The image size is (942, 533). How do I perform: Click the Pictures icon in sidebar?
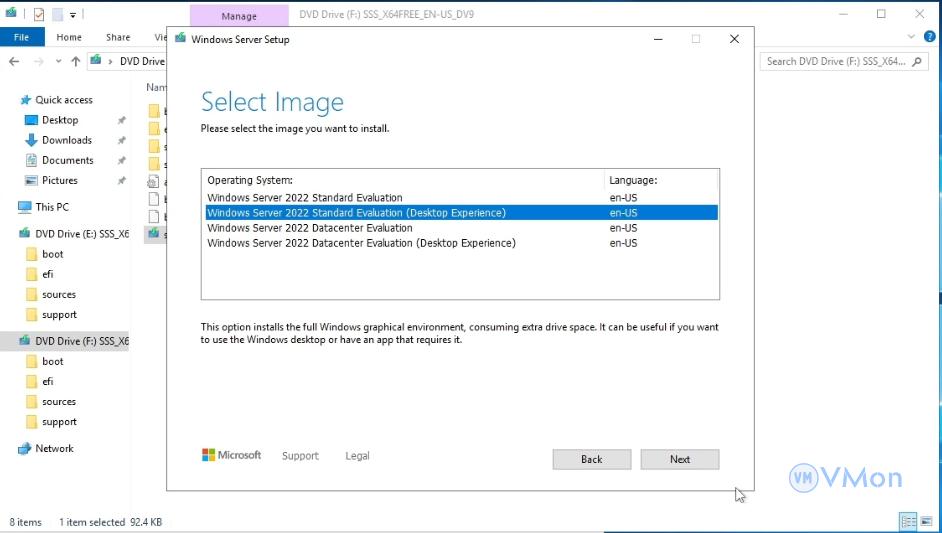point(31,180)
